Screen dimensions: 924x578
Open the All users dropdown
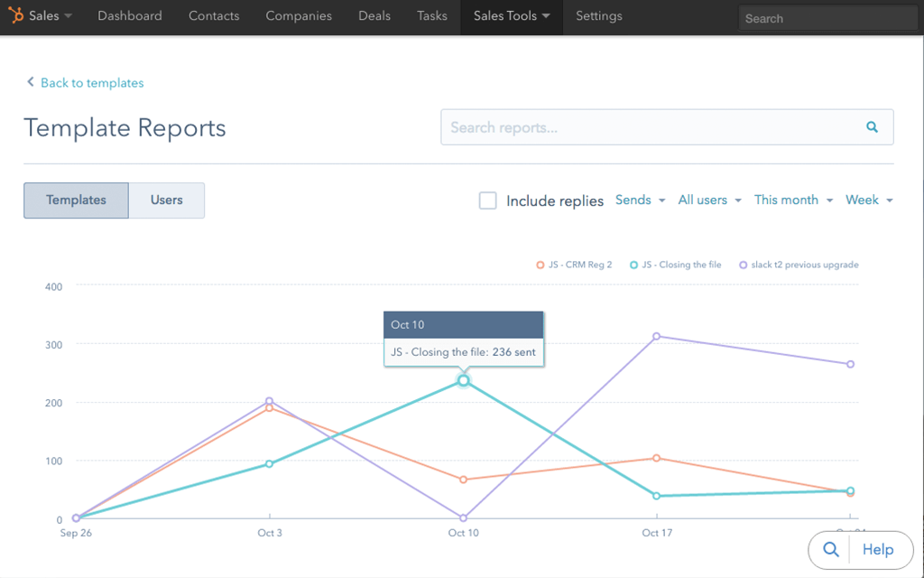point(708,200)
